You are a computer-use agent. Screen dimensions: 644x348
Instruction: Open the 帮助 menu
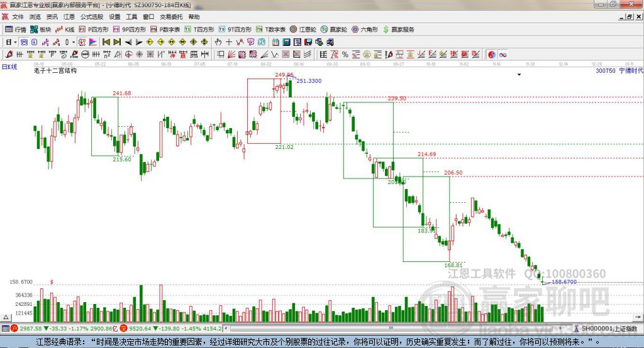[x=194, y=17]
